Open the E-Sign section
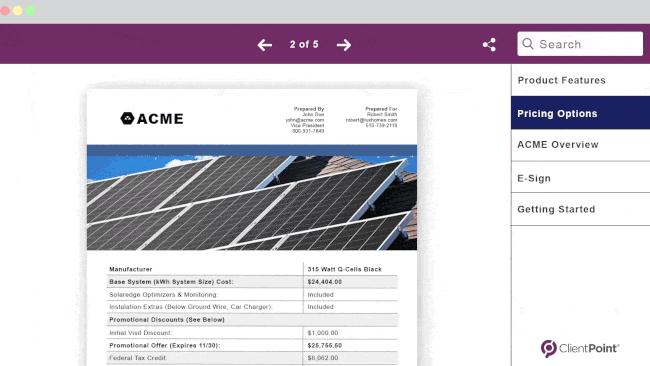 pyautogui.click(x=580, y=178)
